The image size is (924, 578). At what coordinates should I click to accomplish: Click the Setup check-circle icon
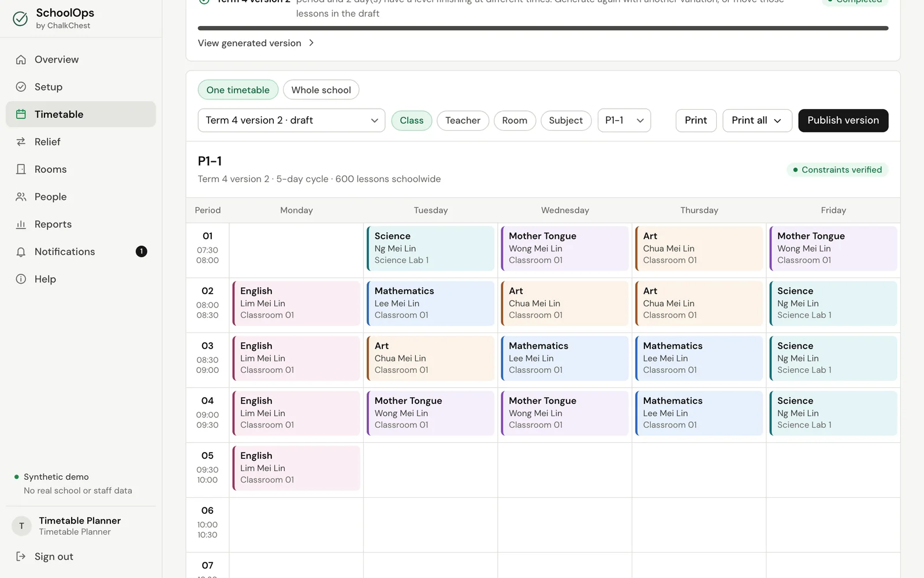pyautogui.click(x=21, y=87)
